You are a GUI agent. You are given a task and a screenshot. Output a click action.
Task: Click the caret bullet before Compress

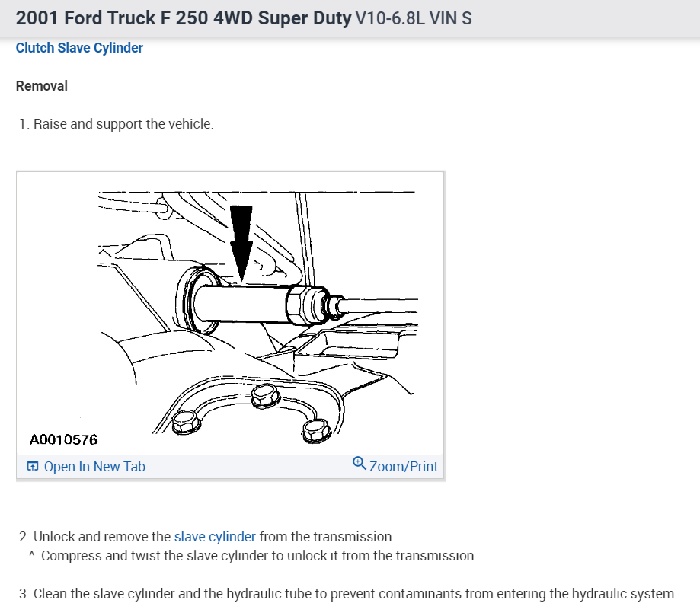pos(31,555)
